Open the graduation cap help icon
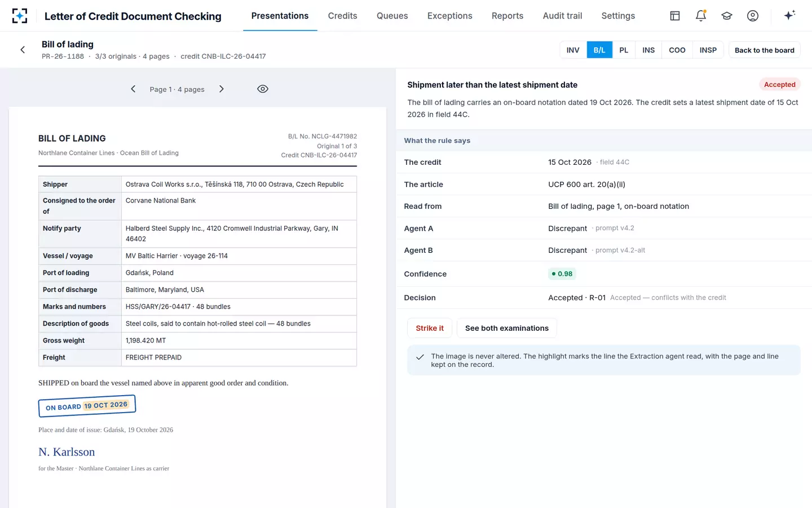The width and height of the screenshot is (812, 508). [727, 16]
